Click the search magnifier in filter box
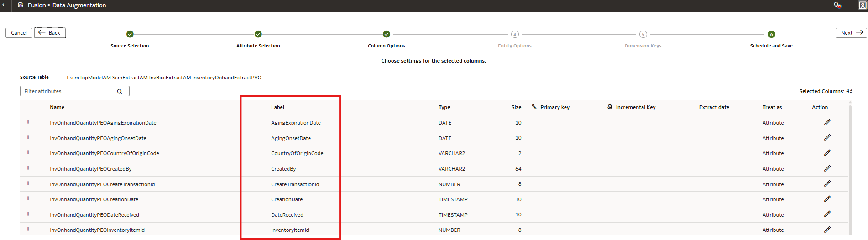The image size is (868, 240). 120,91
